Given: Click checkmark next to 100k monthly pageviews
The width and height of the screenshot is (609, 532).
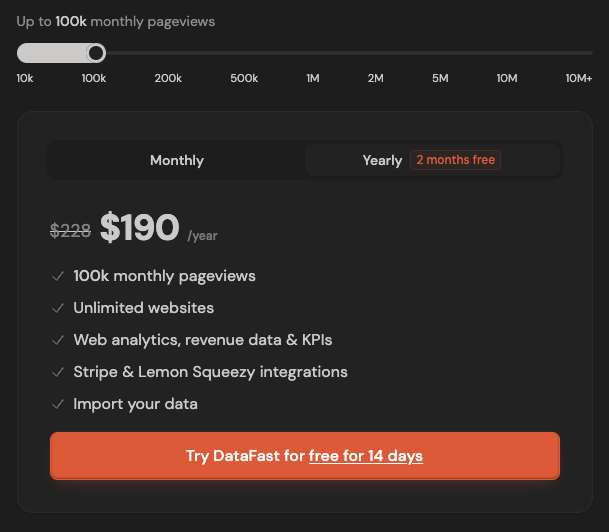Looking at the screenshot, I should [x=58, y=276].
